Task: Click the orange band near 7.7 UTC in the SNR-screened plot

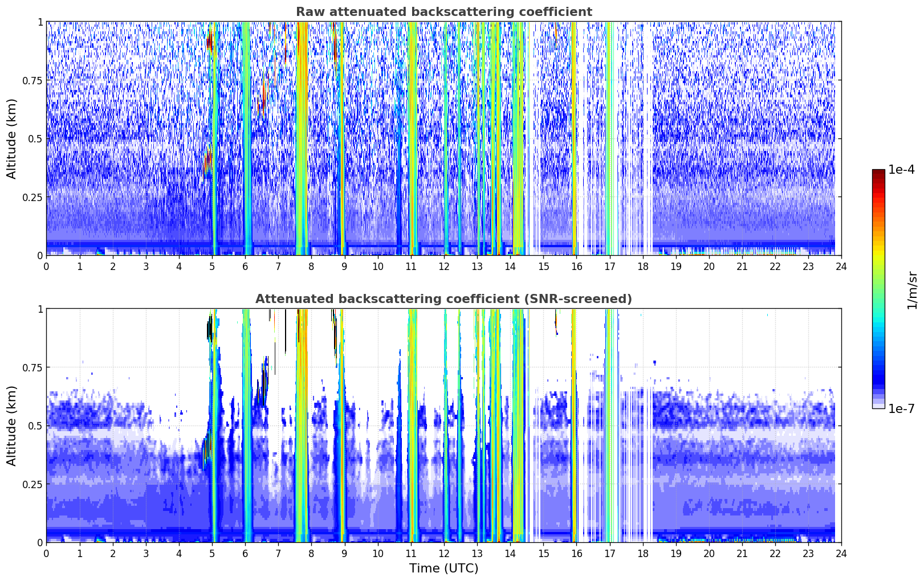Action: click(302, 425)
